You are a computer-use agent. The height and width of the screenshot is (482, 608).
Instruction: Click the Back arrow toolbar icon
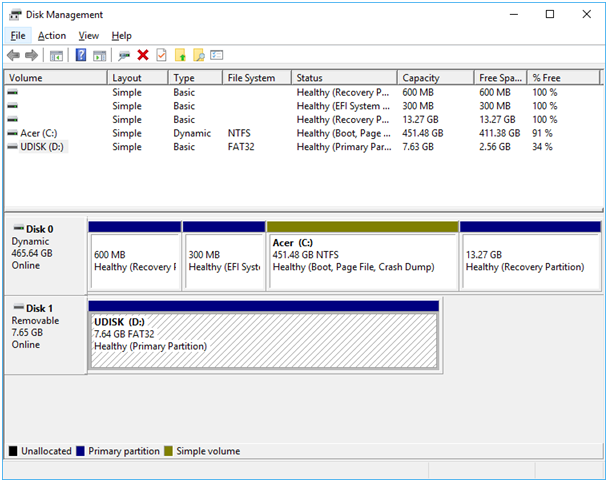pyautogui.click(x=13, y=55)
